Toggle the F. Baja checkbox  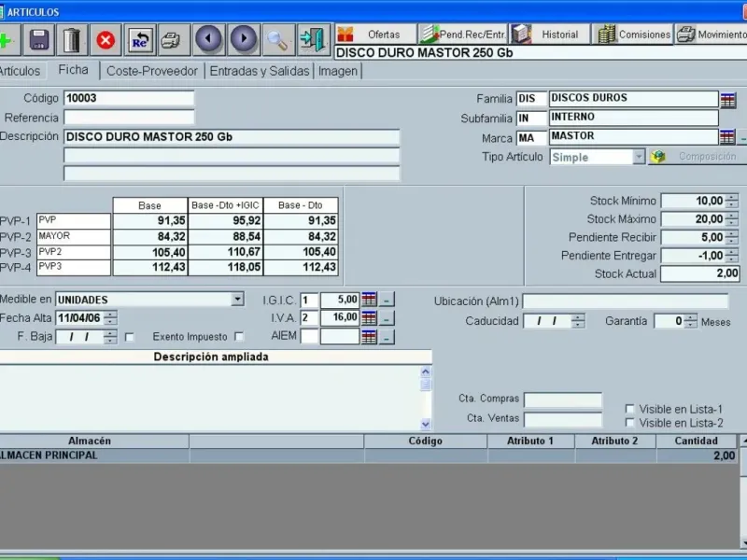tap(129, 337)
